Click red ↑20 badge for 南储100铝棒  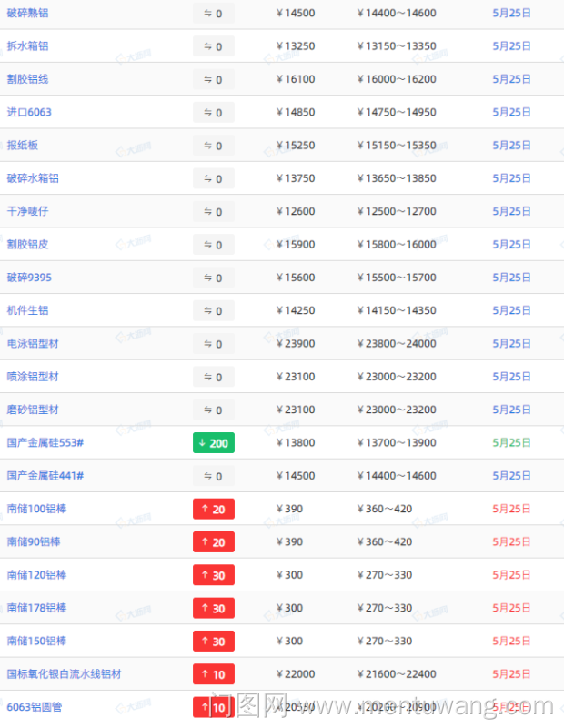pyautogui.click(x=214, y=510)
